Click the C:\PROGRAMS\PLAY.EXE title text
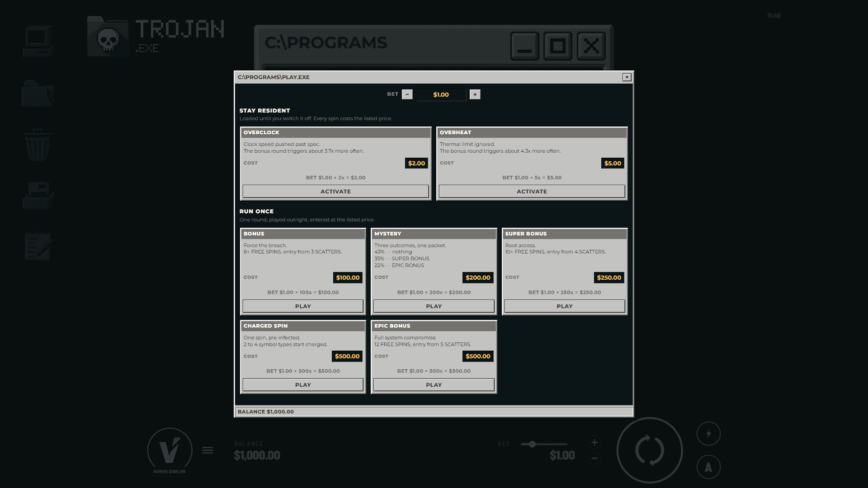The width and height of the screenshot is (868, 488). pos(274,77)
